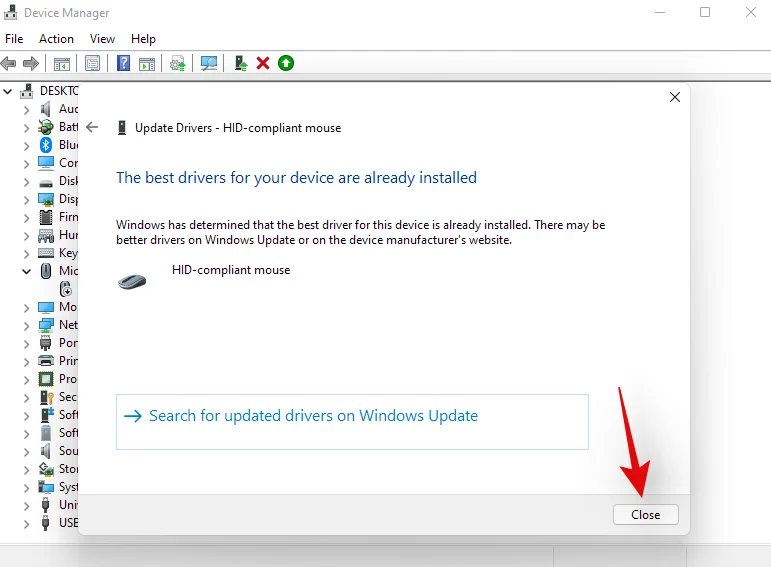
Task: Expand the Batteries category
Action: tap(27, 128)
